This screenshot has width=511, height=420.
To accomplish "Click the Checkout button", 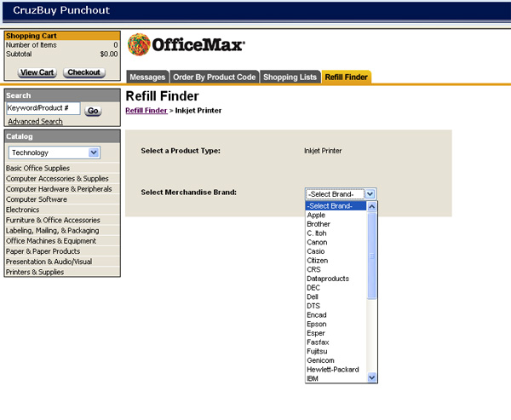I will [84, 72].
